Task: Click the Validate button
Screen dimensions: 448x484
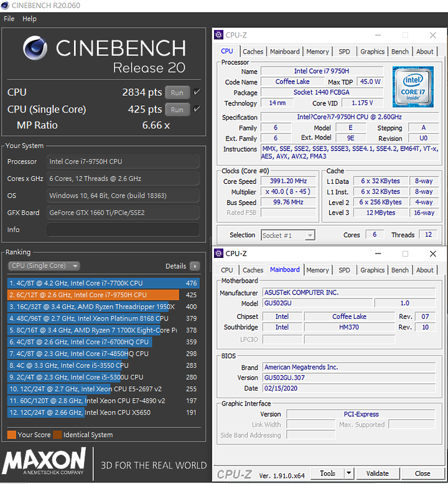Action: [378, 473]
